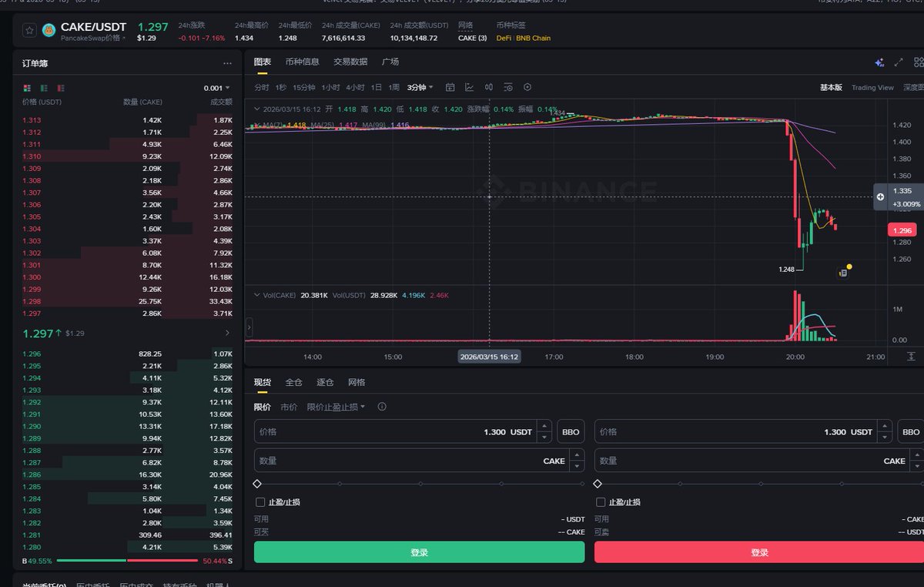This screenshot has width=924, height=587.
Task: Click the sell-side BBO button
Action: click(911, 432)
